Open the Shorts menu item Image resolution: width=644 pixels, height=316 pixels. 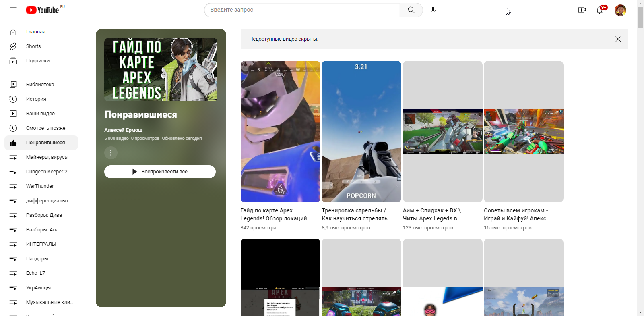click(x=41, y=46)
